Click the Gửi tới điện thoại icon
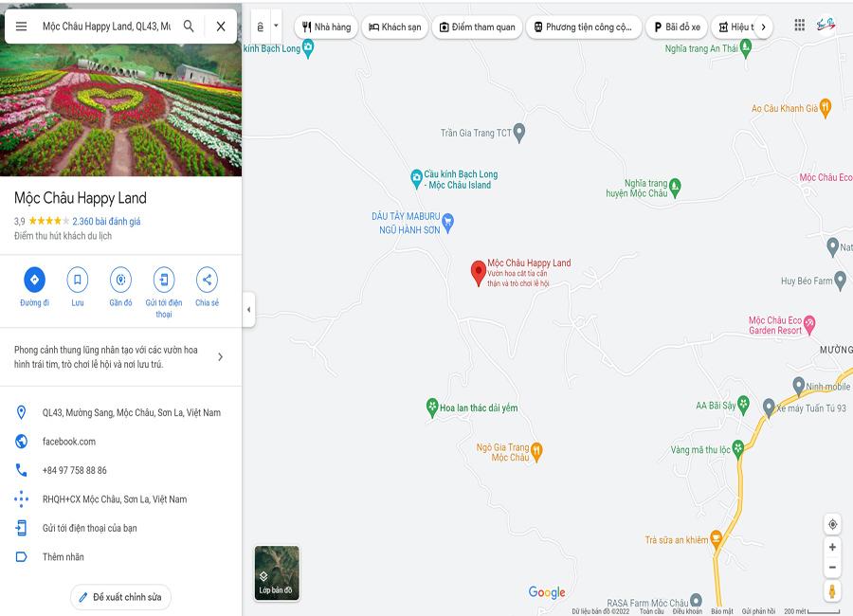 [164, 280]
